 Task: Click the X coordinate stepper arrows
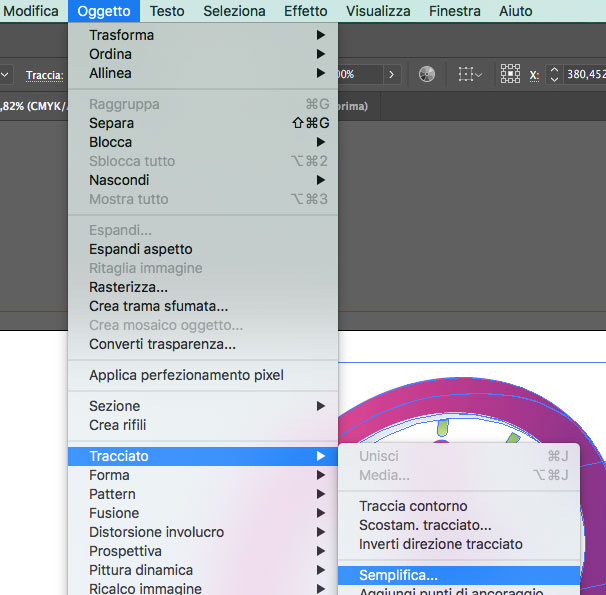(x=554, y=74)
